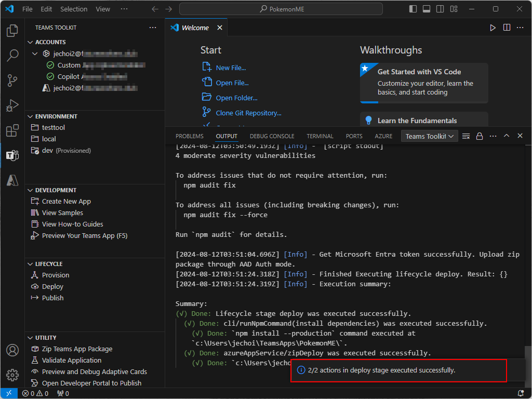Open the Teams Toolkit output channel dropdown
The image size is (532, 399).
429,136
